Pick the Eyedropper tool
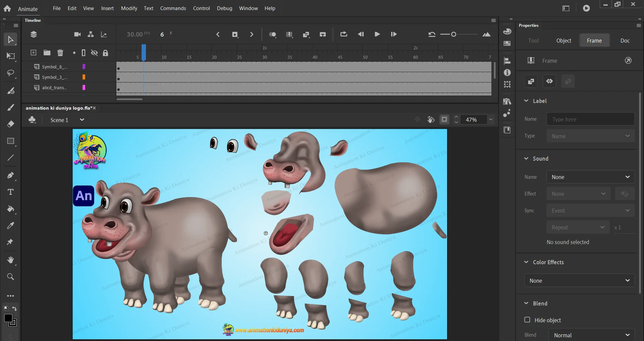The height and width of the screenshot is (341, 644). (x=10, y=226)
